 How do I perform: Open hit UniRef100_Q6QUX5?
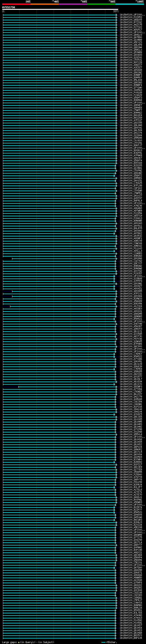(x=131, y=20)
